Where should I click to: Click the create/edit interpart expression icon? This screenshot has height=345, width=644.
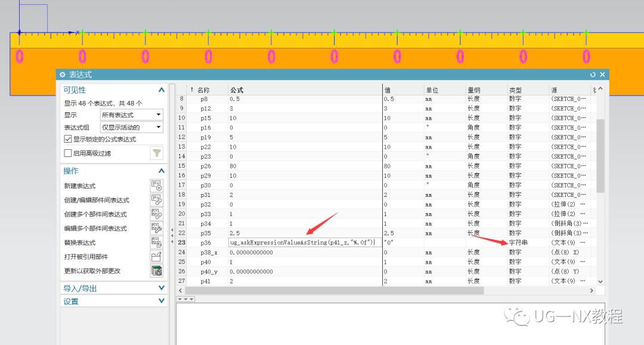point(157,200)
